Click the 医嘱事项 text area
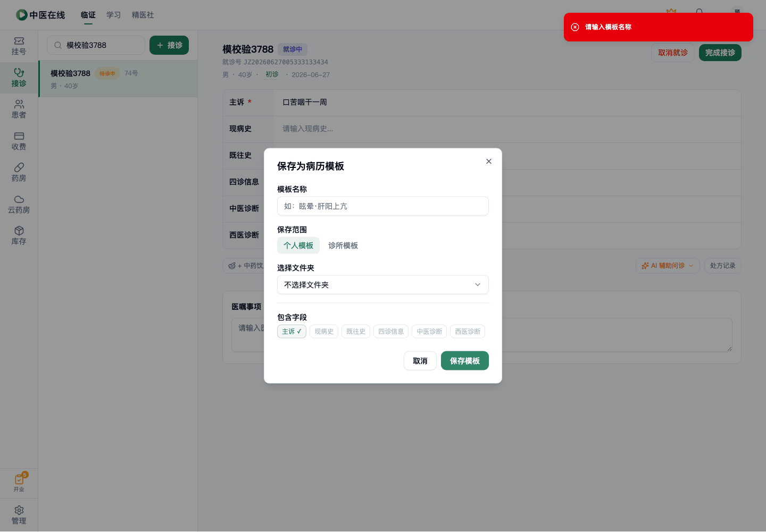Screen dimensions: 766x532 [x=482, y=335]
